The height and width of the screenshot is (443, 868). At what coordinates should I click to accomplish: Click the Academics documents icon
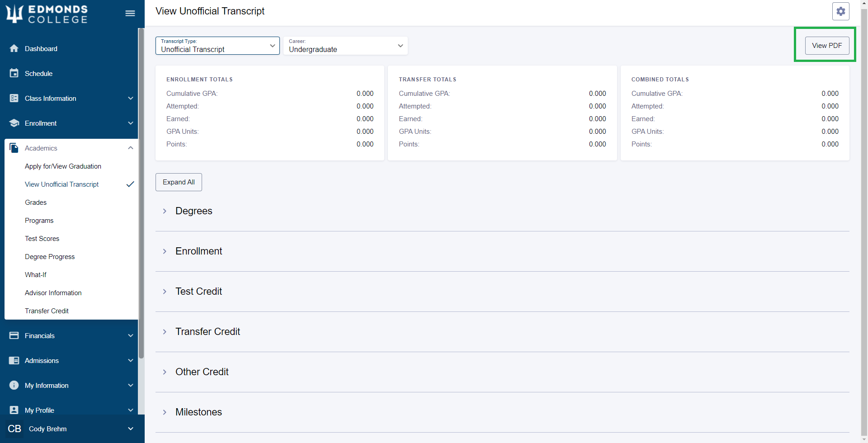(14, 148)
